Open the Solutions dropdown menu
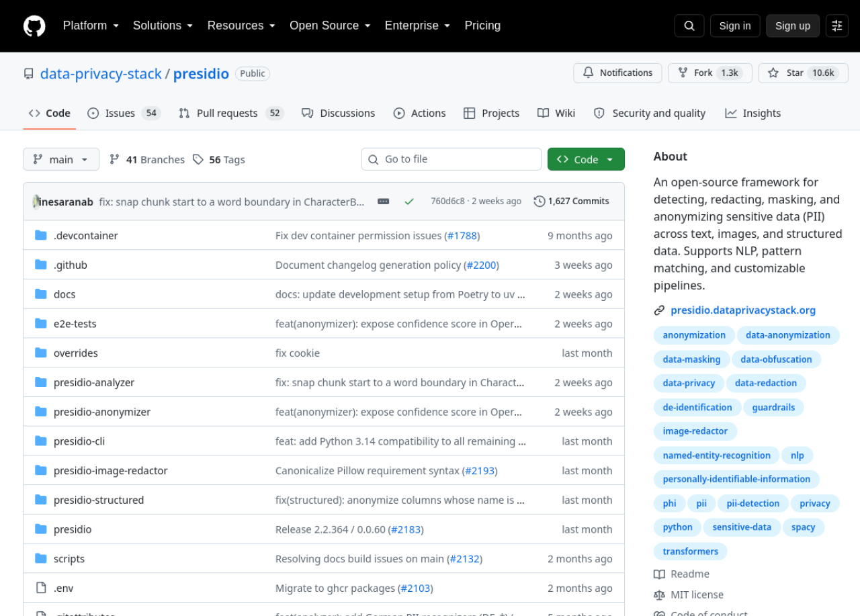Image resolution: width=860 pixels, height=616 pixels. coord(163,26)
